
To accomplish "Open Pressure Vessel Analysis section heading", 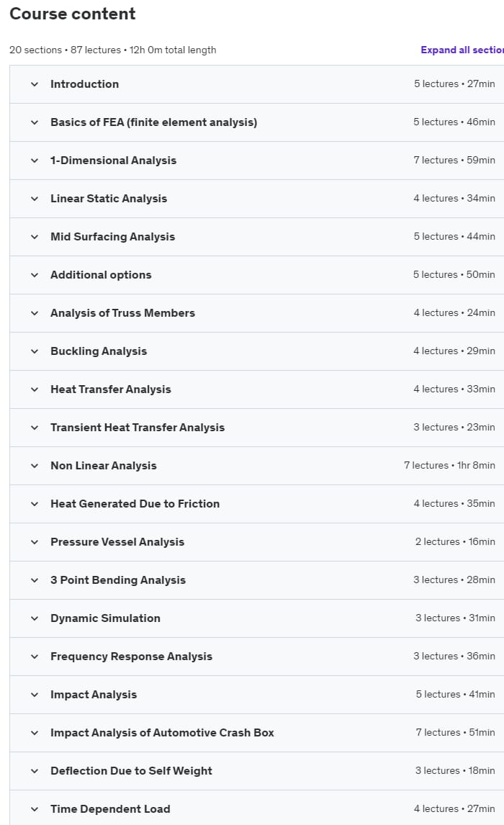I will (x=117, y=542).
